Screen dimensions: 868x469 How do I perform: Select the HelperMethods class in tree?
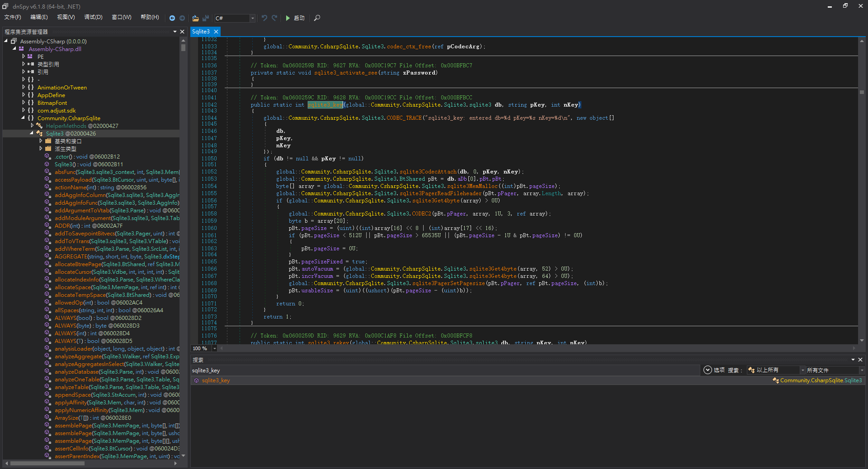click(x=66, y=126)
